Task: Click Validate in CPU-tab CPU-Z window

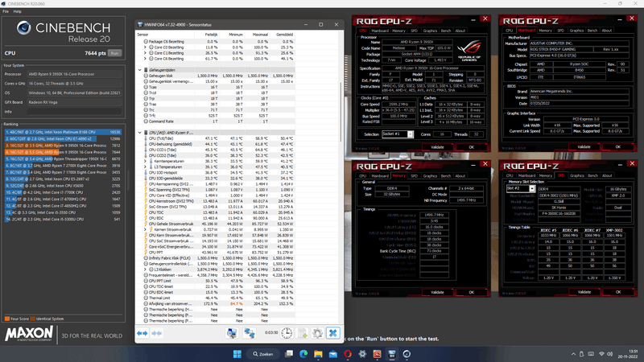Action: pos(437,147)
